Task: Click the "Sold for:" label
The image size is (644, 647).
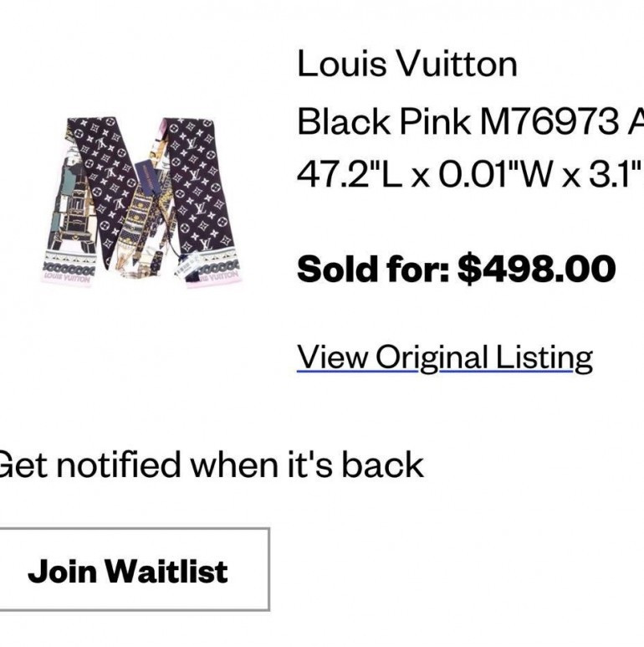Action: [x=374, y=270]
